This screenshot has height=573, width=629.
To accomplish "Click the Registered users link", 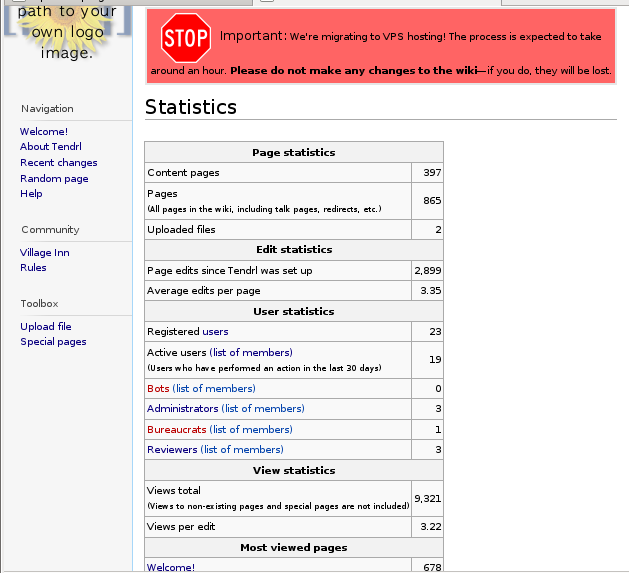I will (215, 332).
